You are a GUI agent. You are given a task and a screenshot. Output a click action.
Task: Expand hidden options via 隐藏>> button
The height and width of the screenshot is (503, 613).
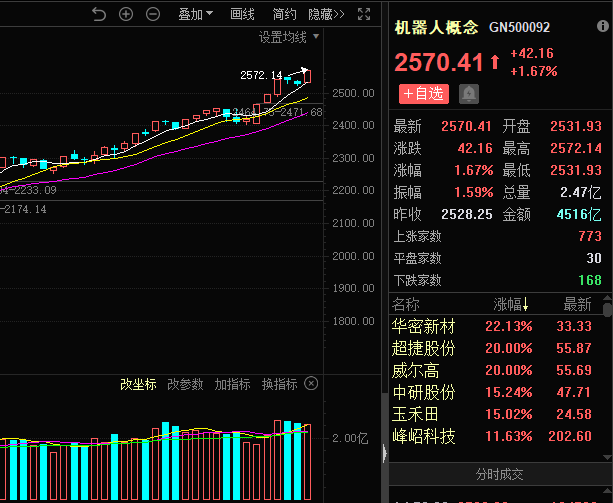[326, 14]
